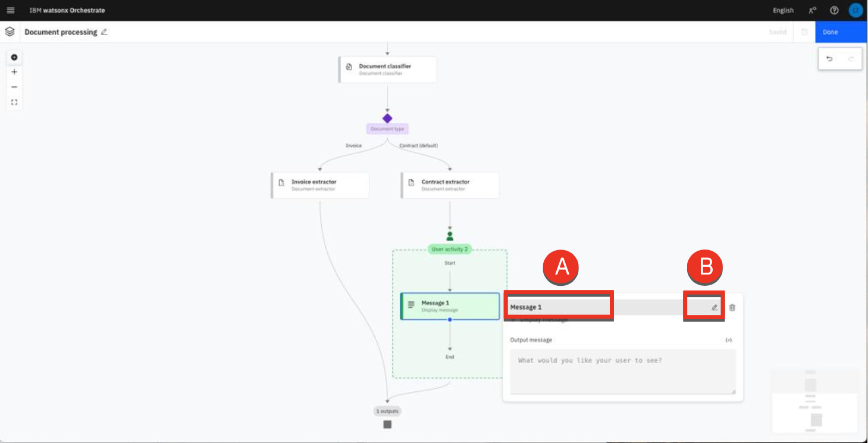Screen dimensions: 868x443
Task: Click the pencil icon to rename Message 1
Action: (715, 308)
